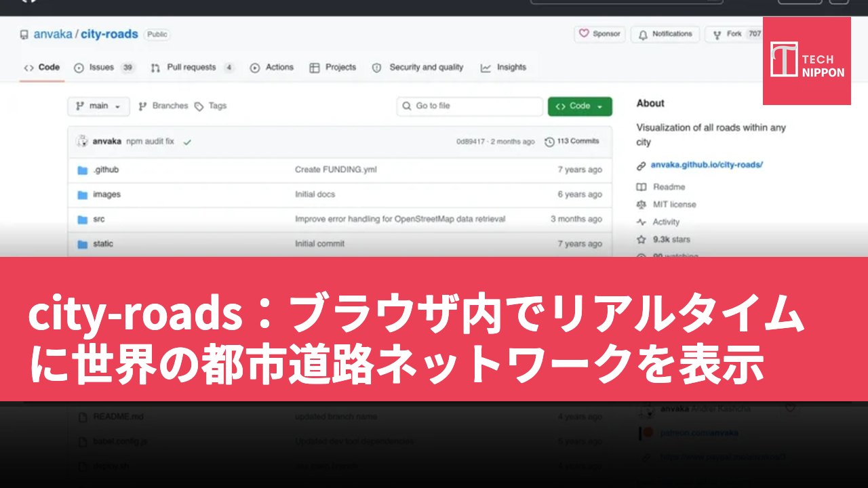This screenshot has height=488, width=868.
Task: Visit the patreon.com/anvaka sponsor link
Action: pos(699,433)
